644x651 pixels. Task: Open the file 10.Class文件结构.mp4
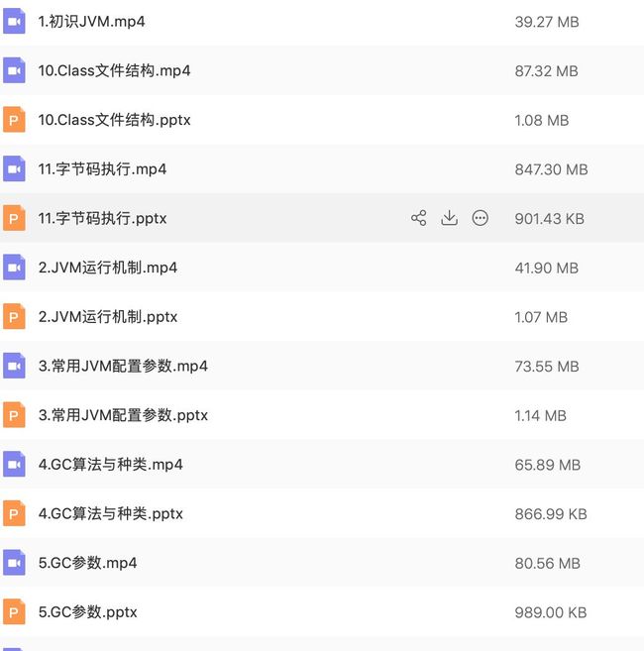coord(114,71)
